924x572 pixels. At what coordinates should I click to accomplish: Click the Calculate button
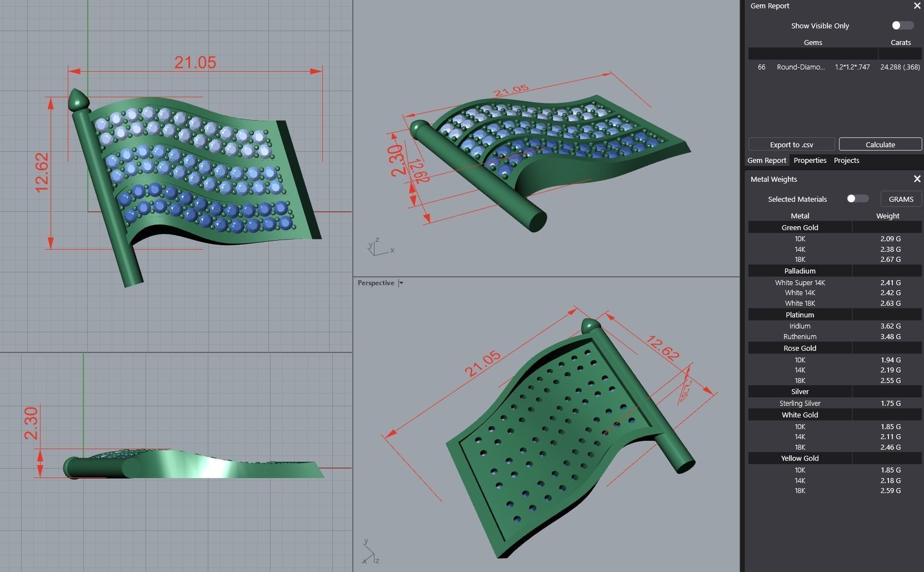pos(880,145)
